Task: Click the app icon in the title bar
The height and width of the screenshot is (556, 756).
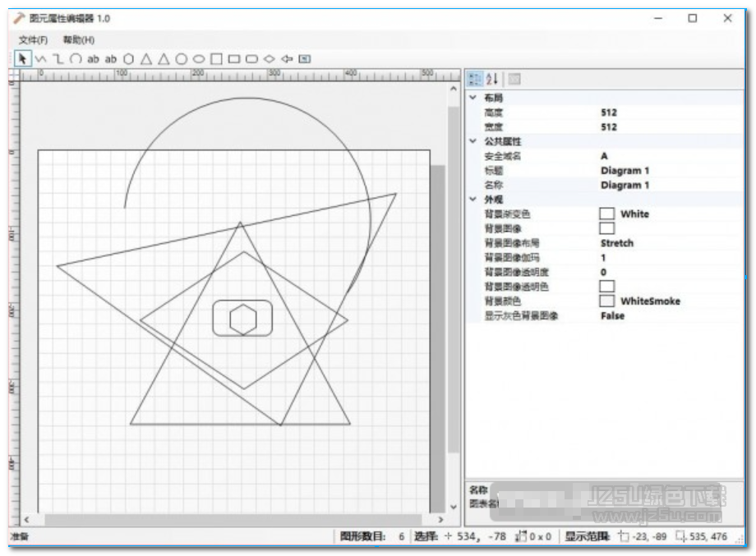Action: tap(19, 18)
